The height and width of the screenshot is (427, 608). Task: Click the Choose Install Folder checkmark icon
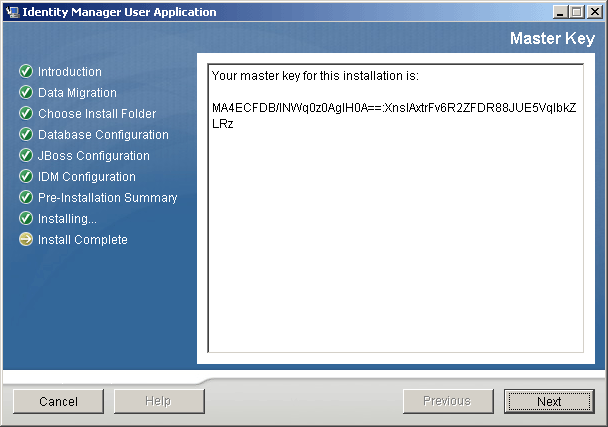pyautogui.click(x=26, y=113)
